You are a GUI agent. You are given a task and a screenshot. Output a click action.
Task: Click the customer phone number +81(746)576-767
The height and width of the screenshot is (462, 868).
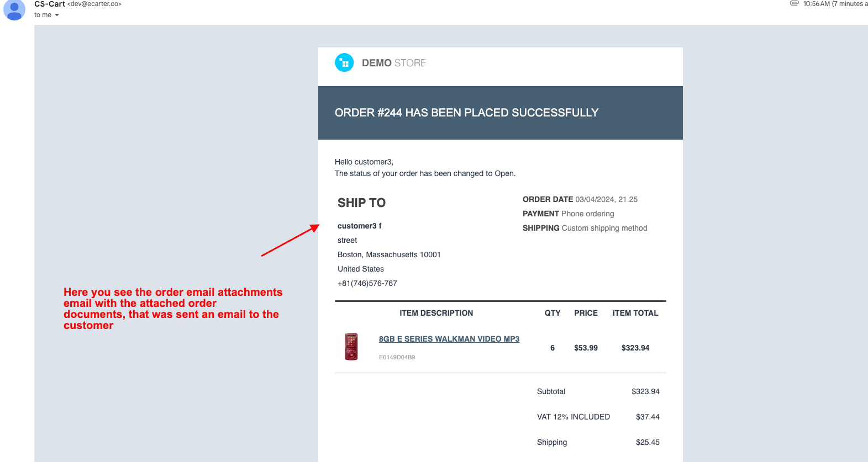pos(367,283)
